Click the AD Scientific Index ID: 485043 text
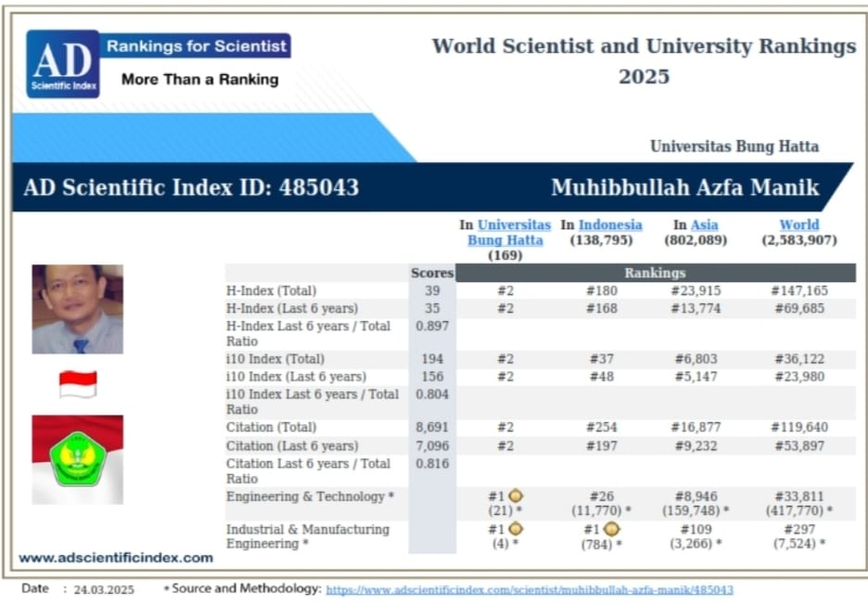The height and width of the screenshot is (605, 868). 192,187
